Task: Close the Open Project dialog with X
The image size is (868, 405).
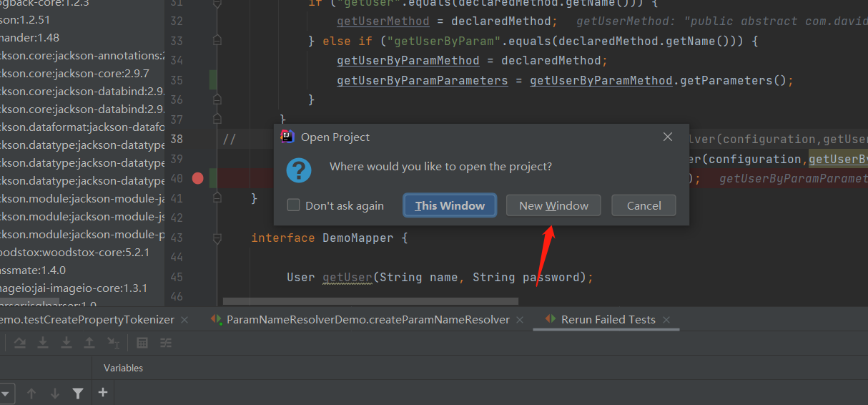Action: point(668,137)
